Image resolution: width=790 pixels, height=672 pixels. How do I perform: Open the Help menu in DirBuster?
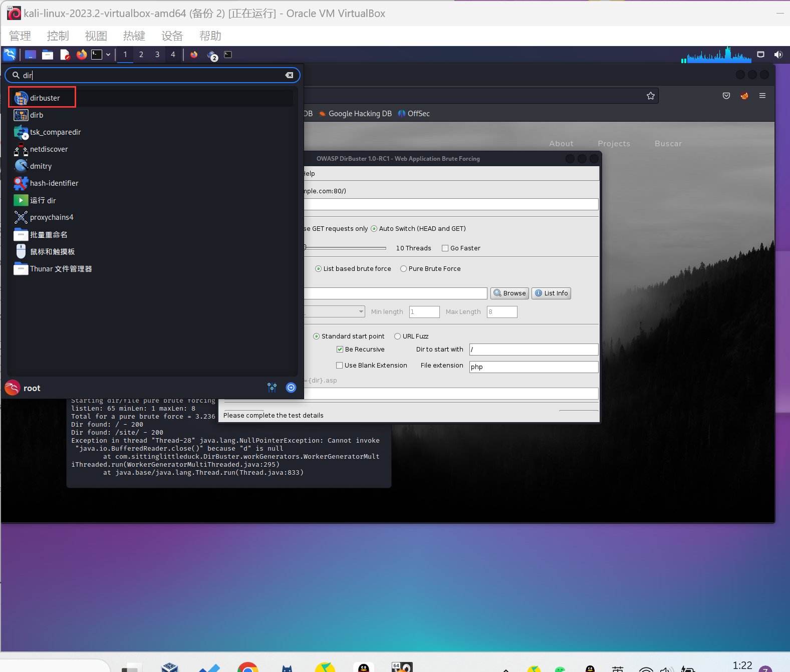pyautogui.click(x=310, y=174)
